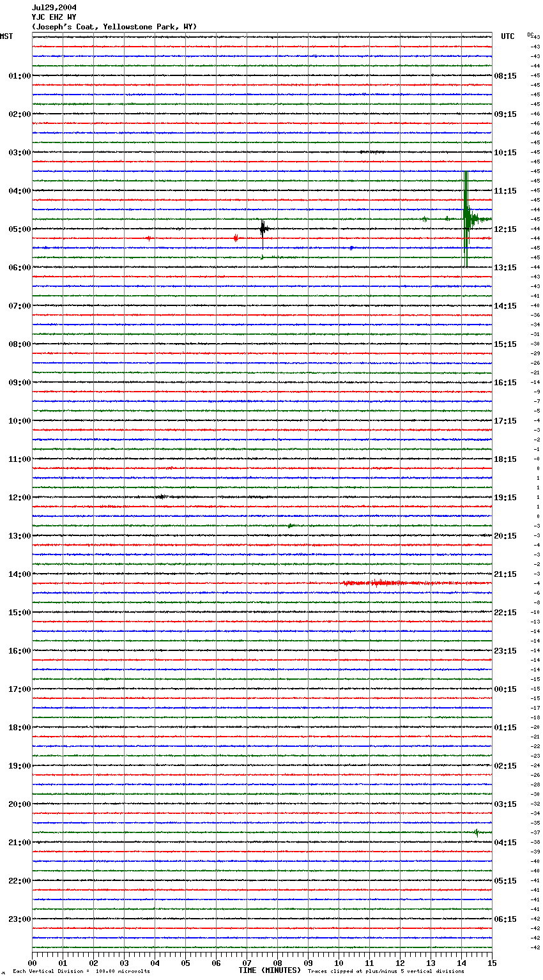The width and height of the screenshot is (543, 980).
Task: Click the "(Joseph's Coat, Yellowstone Park, WY)" title
Action: (x=114, y=27)
